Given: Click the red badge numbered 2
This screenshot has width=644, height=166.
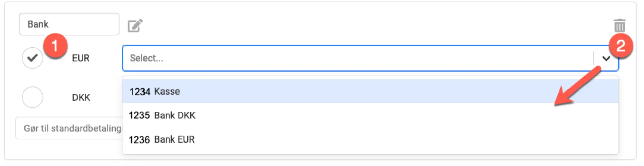Looking at the screenshot, I should (621, 46).
